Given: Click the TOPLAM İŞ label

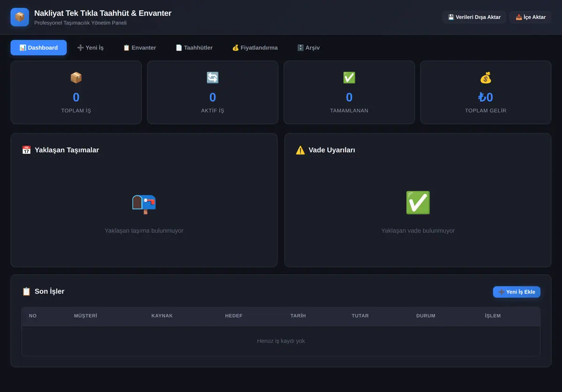Looking at the screenshot, I should point(76,111).
